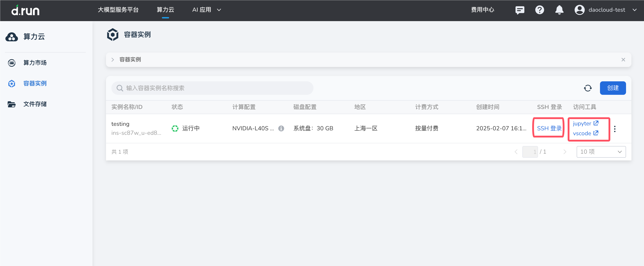Click the user avatar icon
Screen dimensions: 644x266
(x=579, y=10)
